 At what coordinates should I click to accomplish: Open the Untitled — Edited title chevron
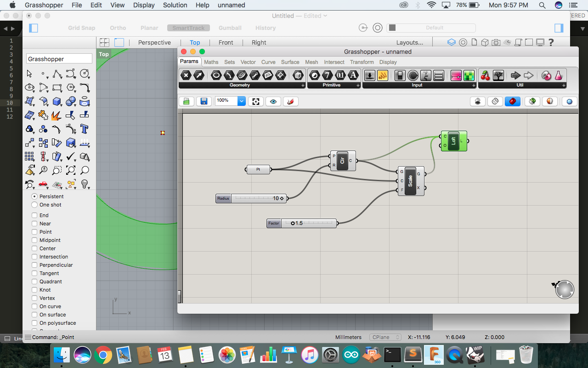[x=325, y=16]
